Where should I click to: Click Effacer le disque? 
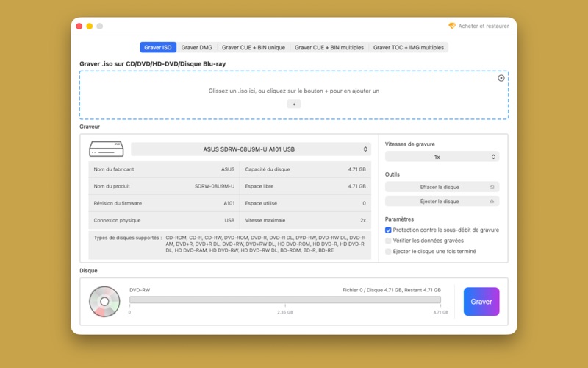[442, 187]
